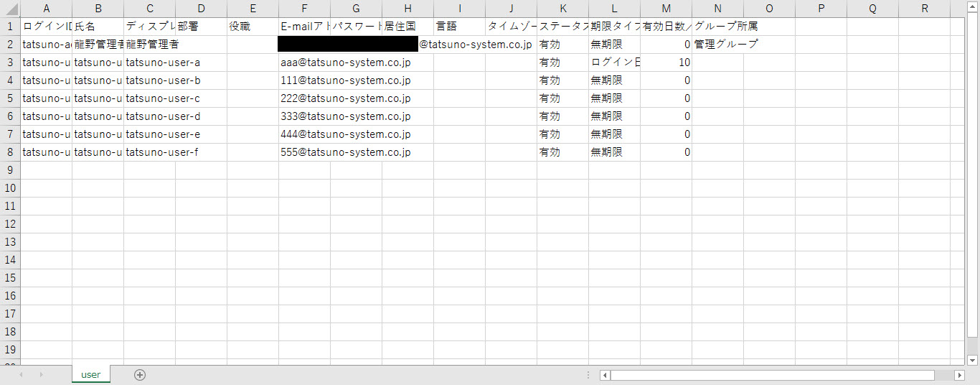Click the tab bar splitter handle dots
Viewport: 980px width, 385px height.
(588, 375)
